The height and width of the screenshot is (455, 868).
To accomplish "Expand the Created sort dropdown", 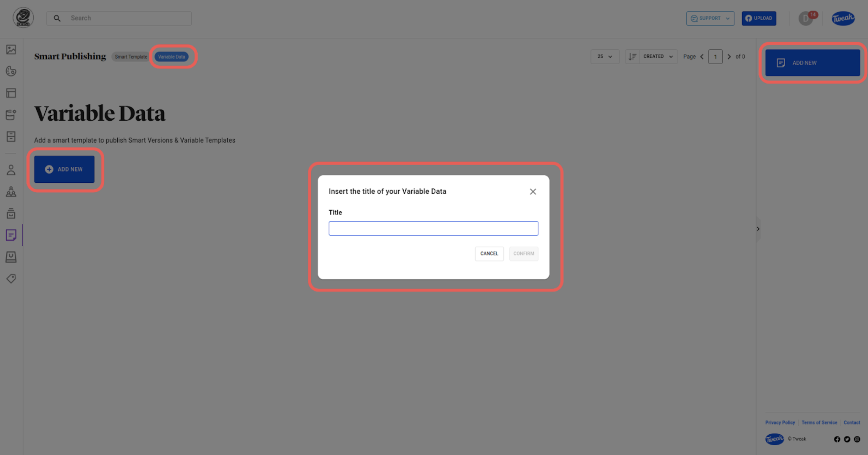I will click(x=658, y=57).
